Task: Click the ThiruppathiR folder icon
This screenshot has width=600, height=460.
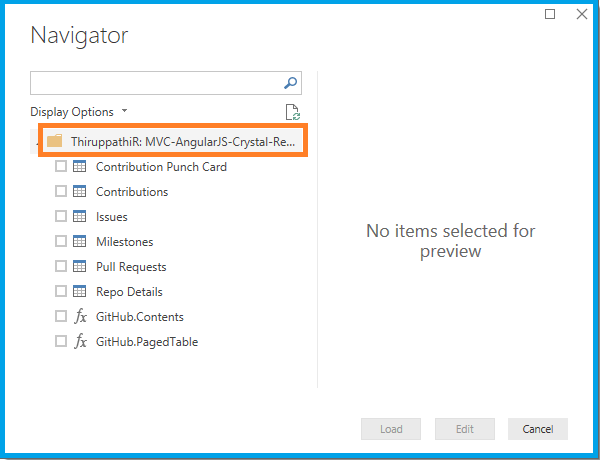Action: coord(55,141)
